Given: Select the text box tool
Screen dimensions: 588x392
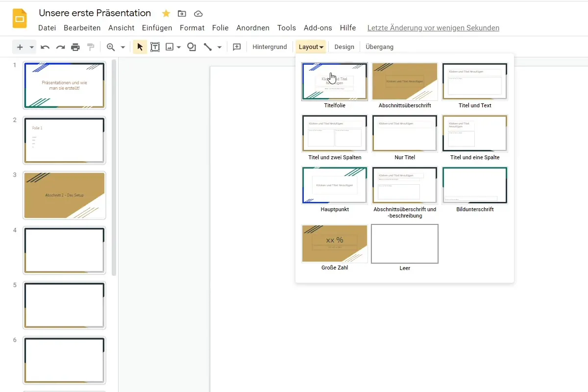Looking at the screenshot, I should 155,47.
